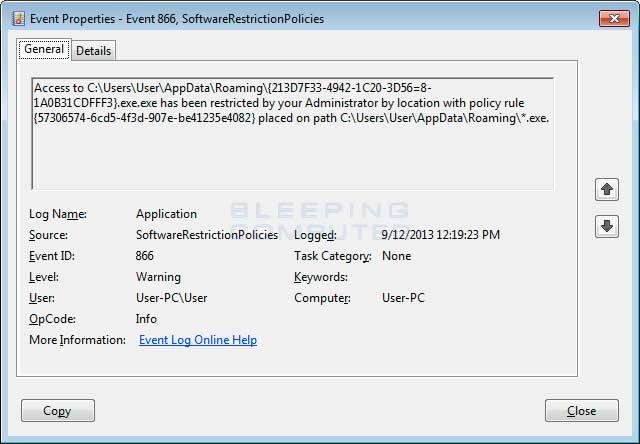Image resolution: width=640 pixels, height=444 pixels.
Task: Select the General tab
Action: [x=44, y=49]
